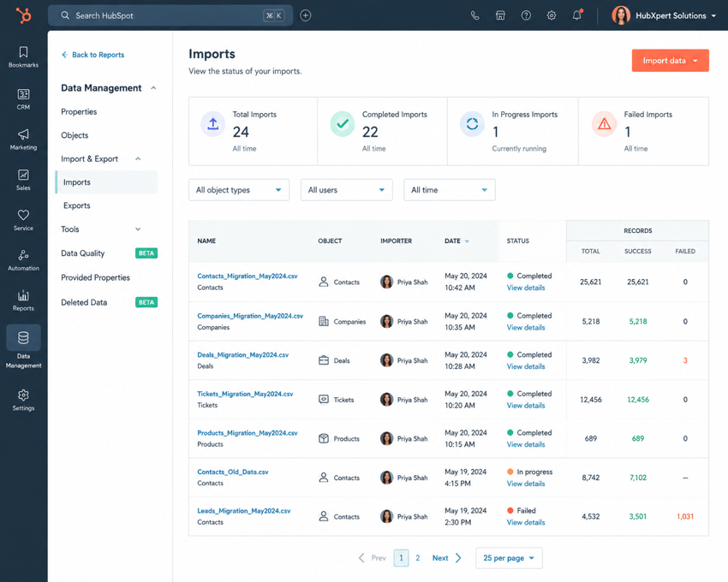Click the Completed Imports checkmark icon
Image resolution: width=728 pixels, height=582 pixels.
(x=343, y=124)
